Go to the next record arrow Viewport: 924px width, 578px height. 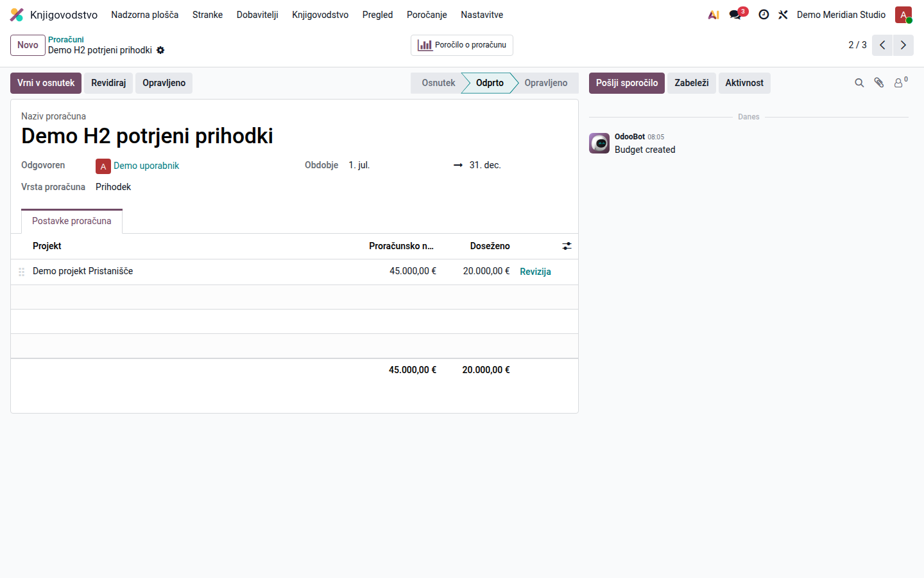click(903, 45)
